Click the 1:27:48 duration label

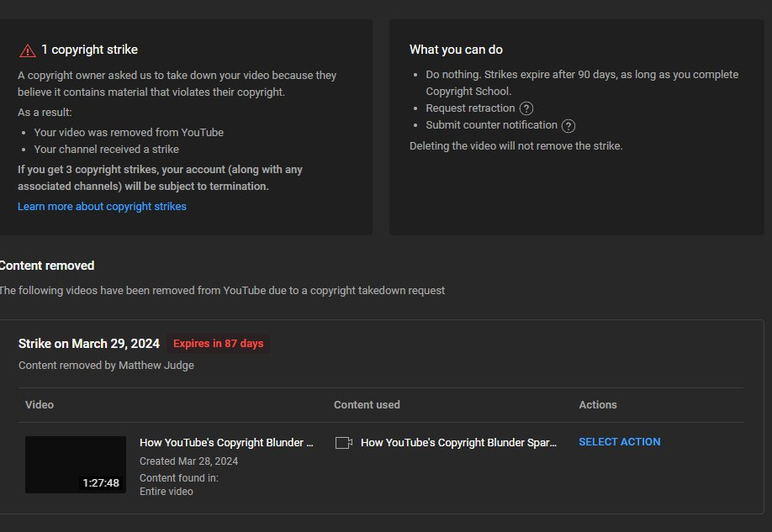101,483
